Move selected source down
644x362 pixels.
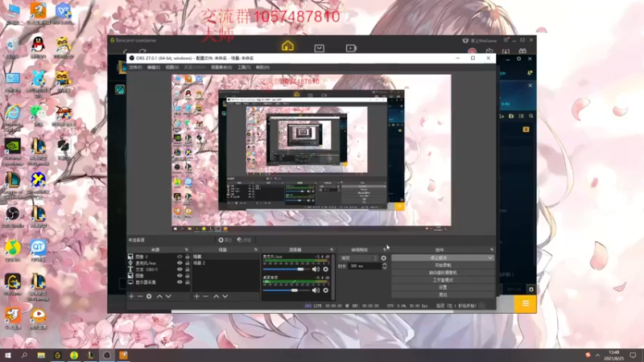pyautogui.click(x=168, y=296)
